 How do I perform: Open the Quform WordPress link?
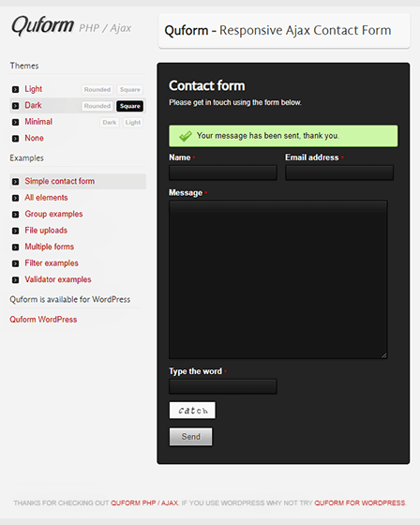tap(43, 320)
